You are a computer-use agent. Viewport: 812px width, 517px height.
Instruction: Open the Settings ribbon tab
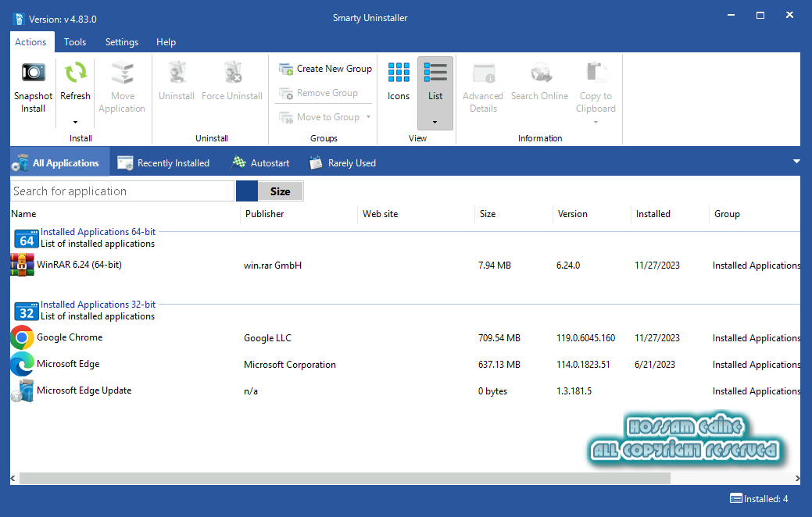122,42
